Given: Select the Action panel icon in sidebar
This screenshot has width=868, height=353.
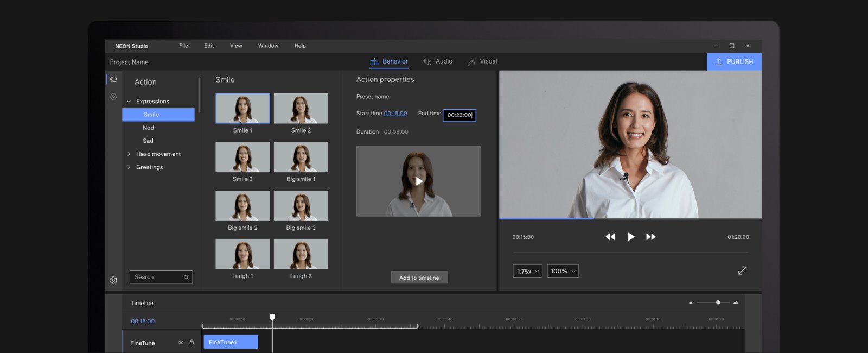Looking at the screenshot, I should (x=113, y=79).
